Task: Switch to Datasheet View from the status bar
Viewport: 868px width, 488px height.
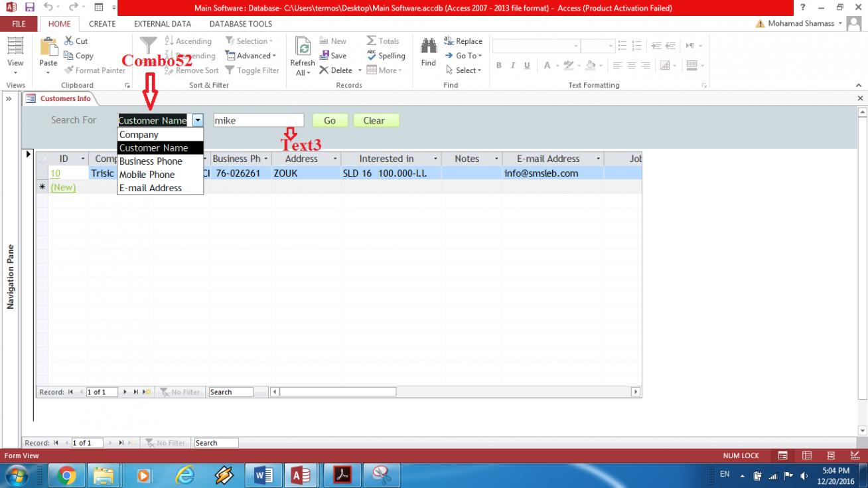Action: pyautogui.click(x=807, y=455)
